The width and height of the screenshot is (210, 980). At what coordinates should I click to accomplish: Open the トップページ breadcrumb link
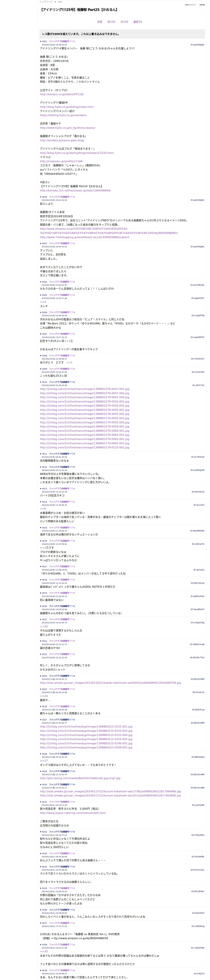[46, 2]
